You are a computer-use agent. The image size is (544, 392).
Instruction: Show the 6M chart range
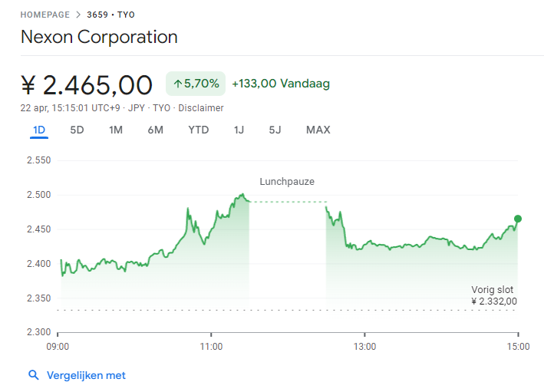point(155,130)
